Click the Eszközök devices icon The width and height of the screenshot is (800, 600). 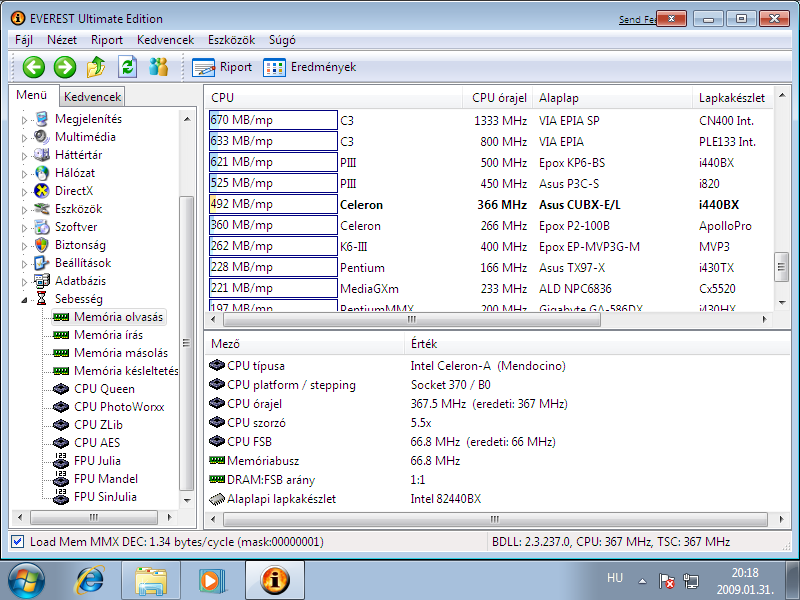coord(42,209)
